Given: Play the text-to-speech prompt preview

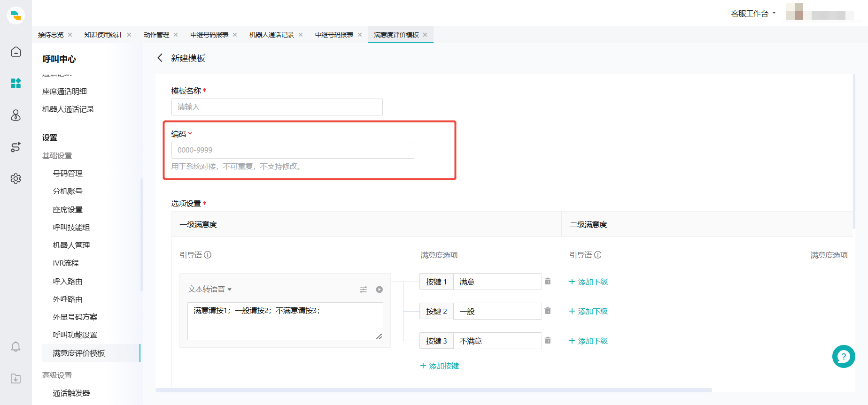Looking at the screenshot, I should coord(379,290).
